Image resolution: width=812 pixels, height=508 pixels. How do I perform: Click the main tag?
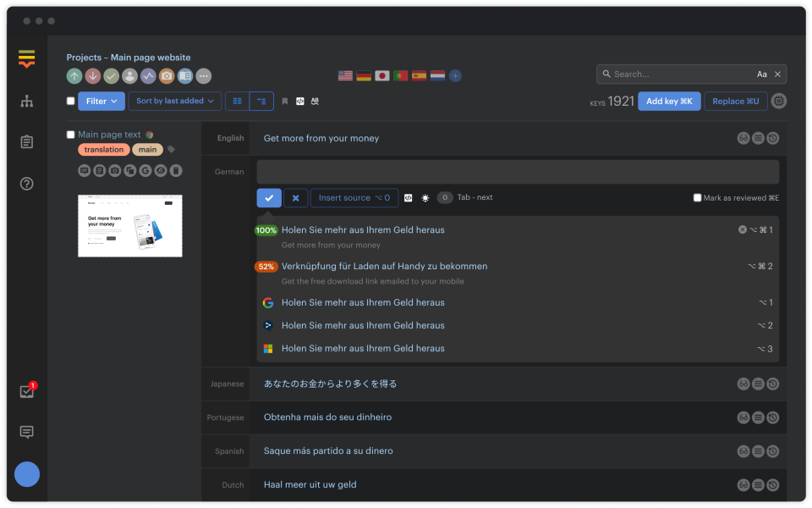[x=147, y=150]
